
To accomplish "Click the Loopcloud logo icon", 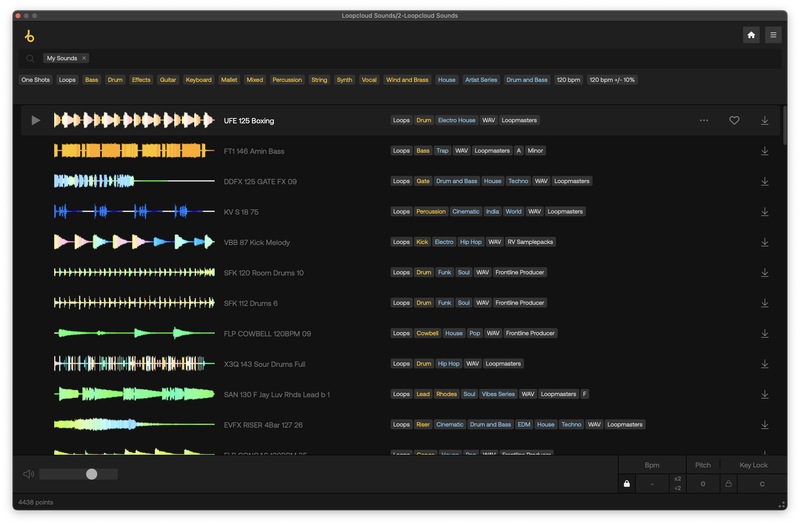I will pyautogui.click(x=29, y=36).
